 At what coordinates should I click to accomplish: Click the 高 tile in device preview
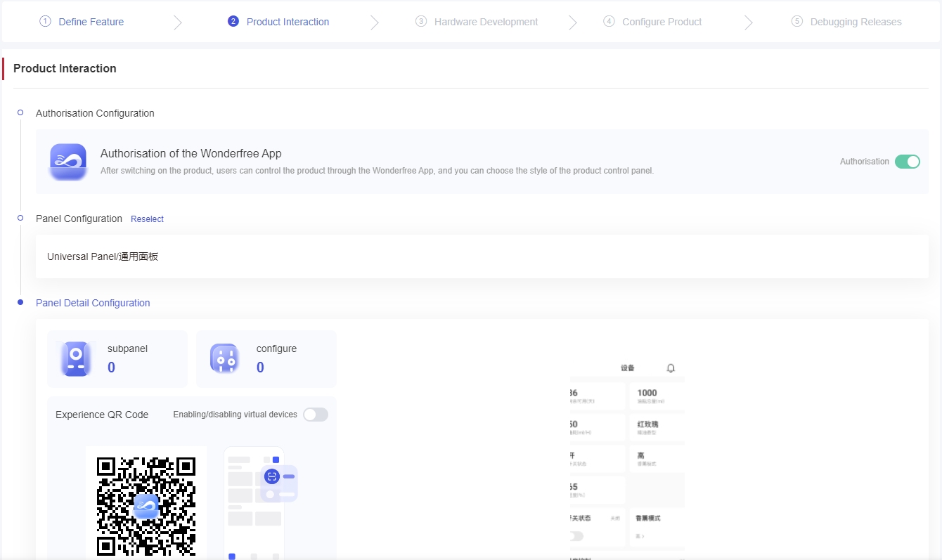pos(657,459)
